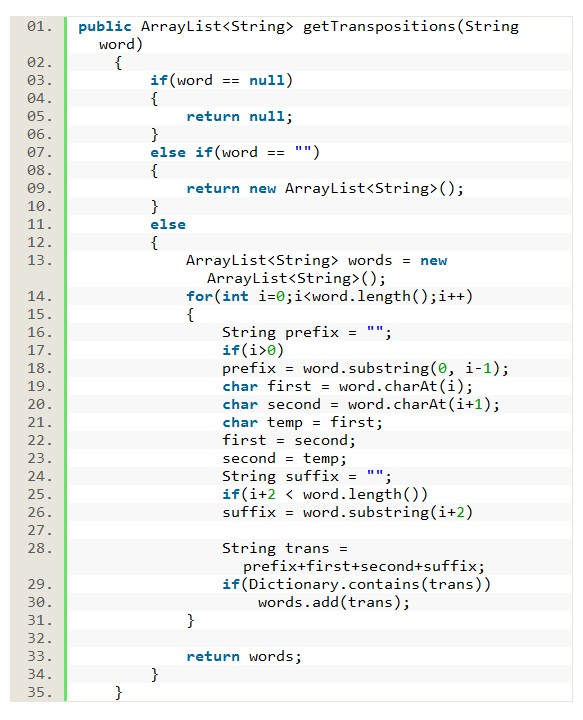This screenshot has height=720, width=583.
Task: Click 'String suffix' declaration on line 24
Action: 280,477
